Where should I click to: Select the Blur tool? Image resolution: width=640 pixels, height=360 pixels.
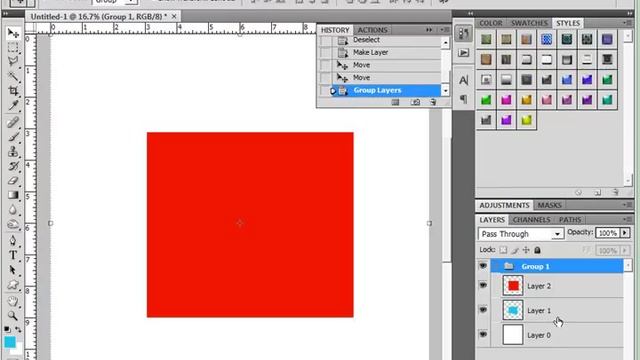[13, 209]
